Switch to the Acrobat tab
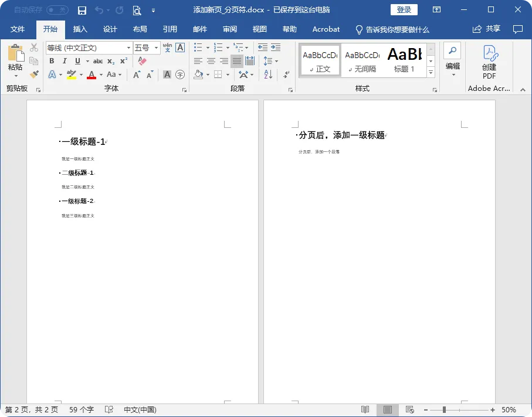 pos(326,29)
